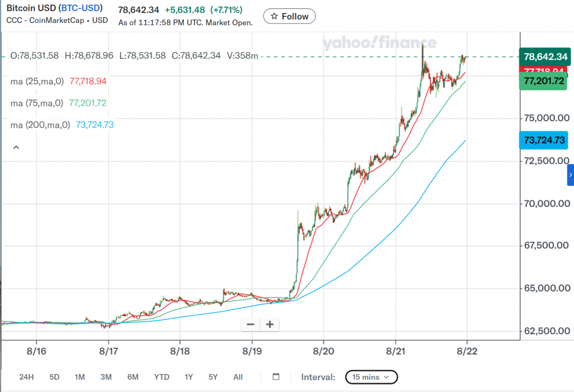Click the 62,500.00 price axis label
Image resolution: width=574 pixels, height=392 pixels.
tap(547, 331)
